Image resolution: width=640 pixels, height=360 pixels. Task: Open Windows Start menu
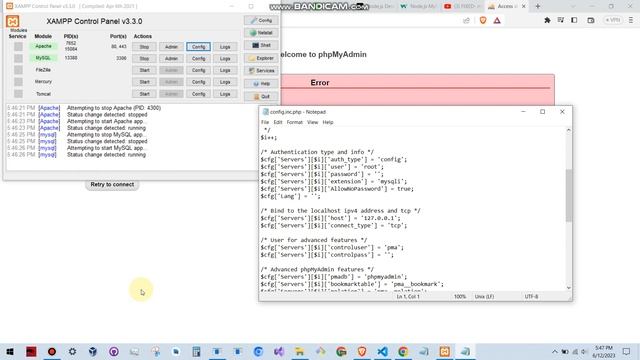(10, 351)
